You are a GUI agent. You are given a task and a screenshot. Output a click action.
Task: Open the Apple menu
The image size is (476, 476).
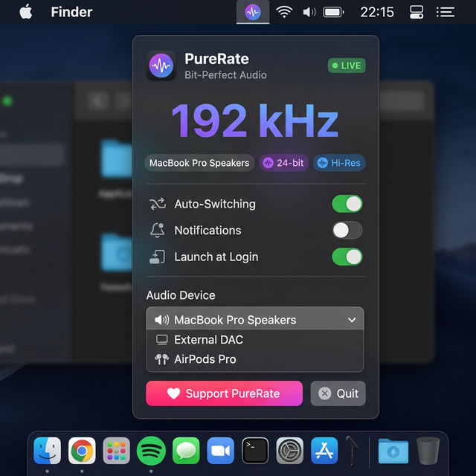point(26,12)
